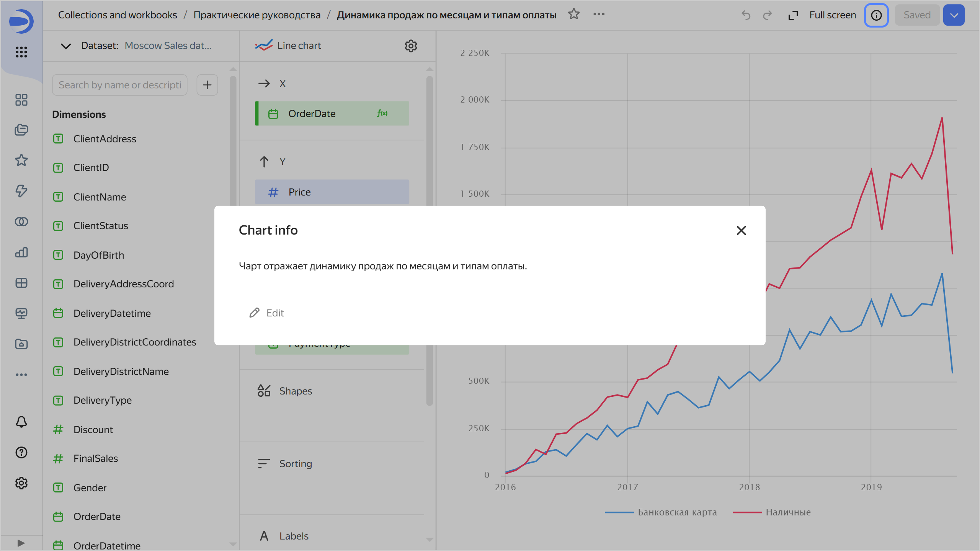Viewport: 980px width, 551px height.
Task: Click the OrderDate formula icon
Action: click(382, 113)
